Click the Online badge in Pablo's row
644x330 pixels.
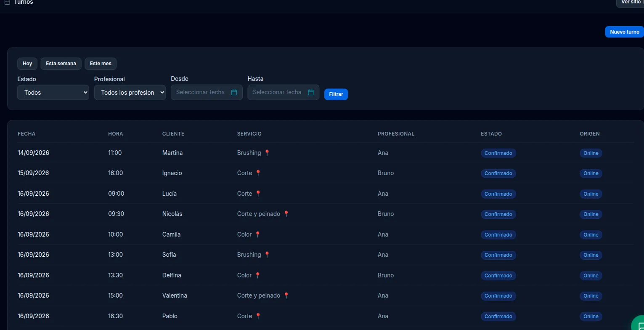pyautogui.click(x=591, y=317)
